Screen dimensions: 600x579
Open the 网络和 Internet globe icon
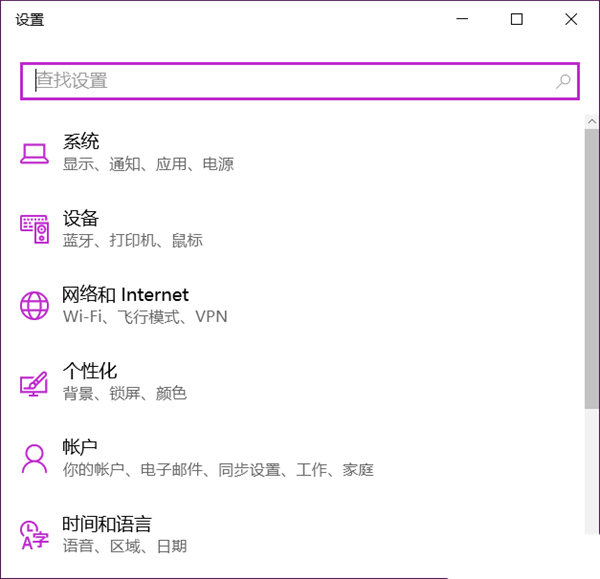click(x=34, y=305)
